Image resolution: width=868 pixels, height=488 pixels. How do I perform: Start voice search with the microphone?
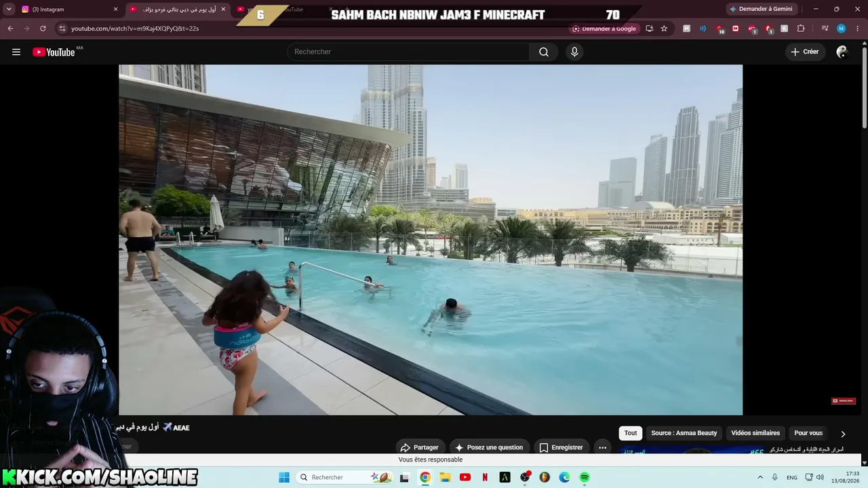pyautogui.click(x=574, y=52)
